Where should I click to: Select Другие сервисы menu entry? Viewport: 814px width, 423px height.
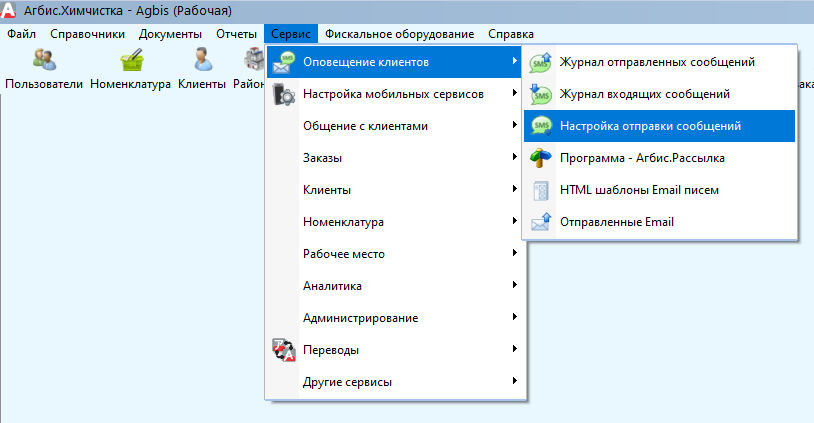[x=394, y=382]
